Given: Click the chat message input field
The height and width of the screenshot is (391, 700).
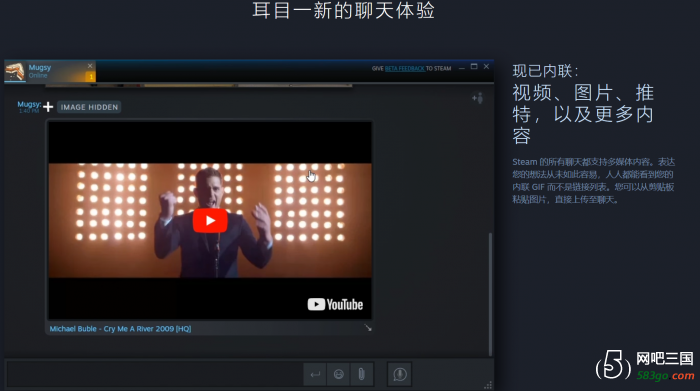Looking at the screenshot, I should point(155,374).
